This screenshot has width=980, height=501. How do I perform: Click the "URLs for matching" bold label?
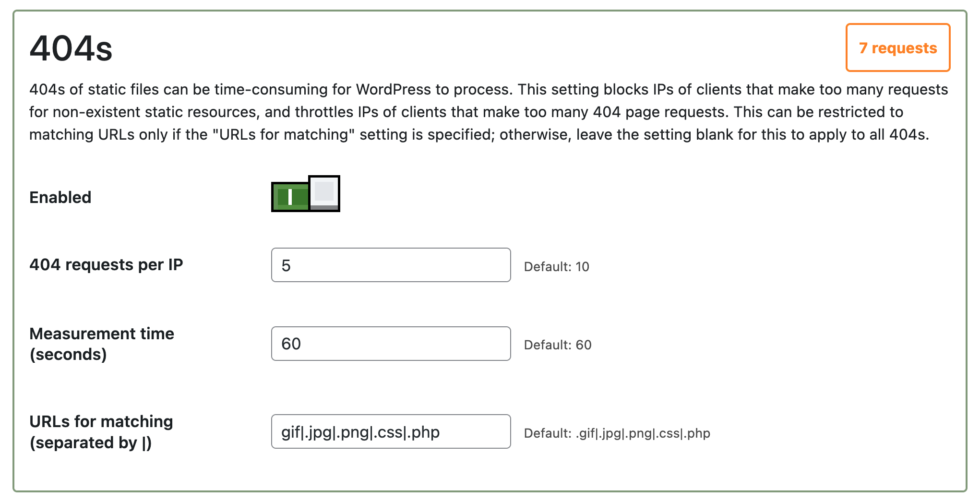(101, 421)
